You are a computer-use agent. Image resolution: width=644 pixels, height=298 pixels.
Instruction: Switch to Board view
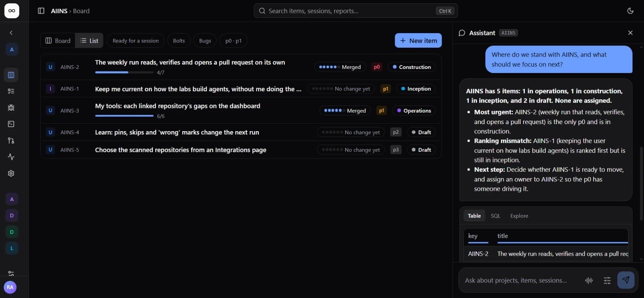pyautogui.click(x=58, y=41)
